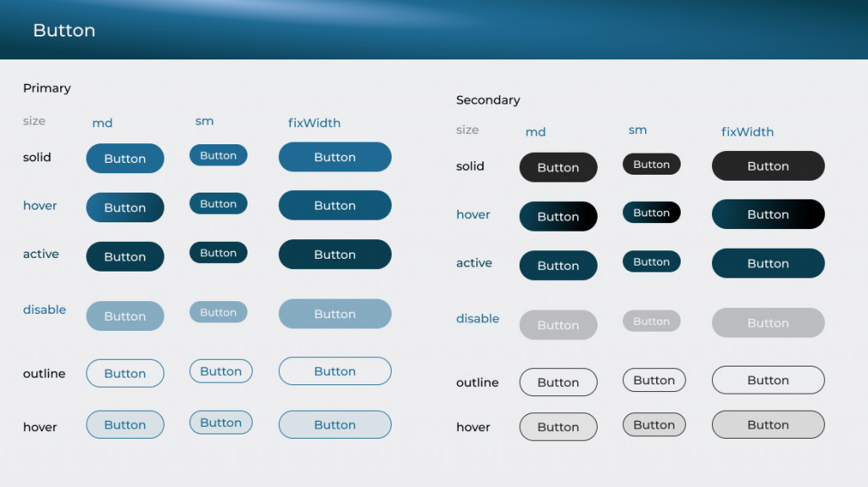Click the Primary 'disable' row label
Screen dimensions: 868x487
pyautogui.click(x=44, y=309)
